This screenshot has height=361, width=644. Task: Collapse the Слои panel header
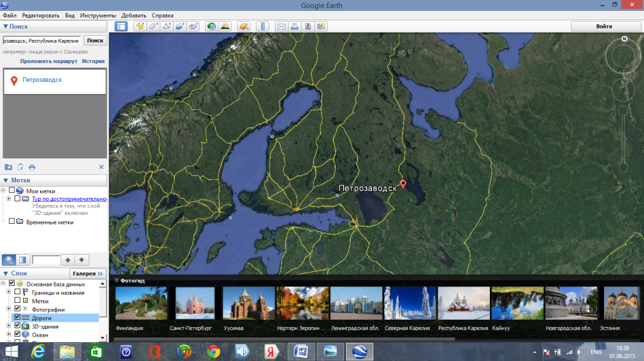pyautogui.click(x=5, y=273)
